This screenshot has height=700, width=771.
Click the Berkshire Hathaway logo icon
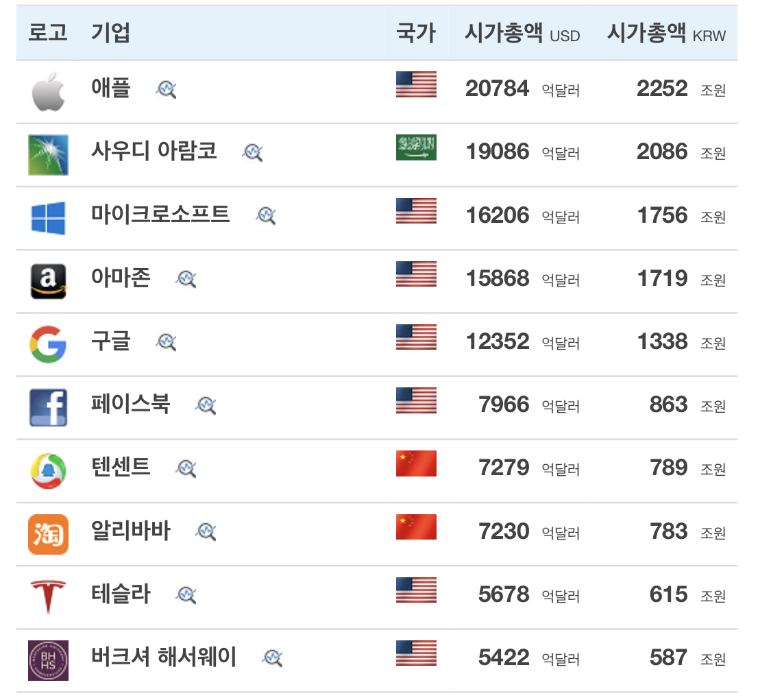click(x=48, y=655)
